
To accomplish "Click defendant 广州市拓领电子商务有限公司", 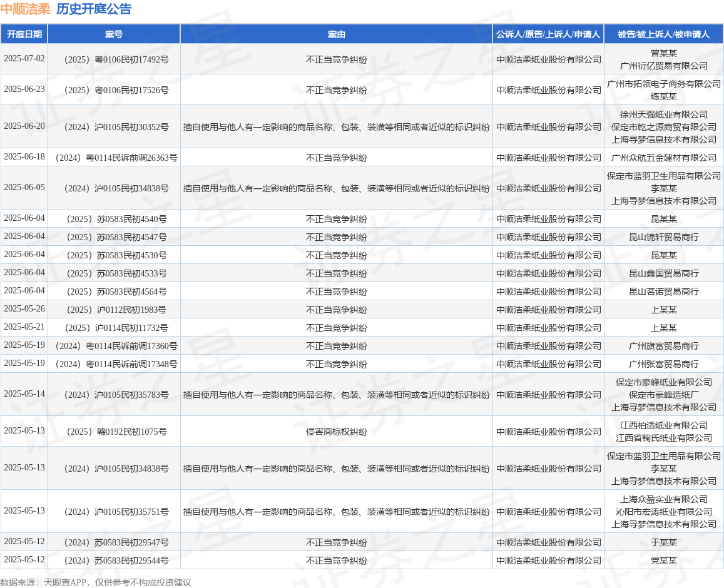I will 663,84.
